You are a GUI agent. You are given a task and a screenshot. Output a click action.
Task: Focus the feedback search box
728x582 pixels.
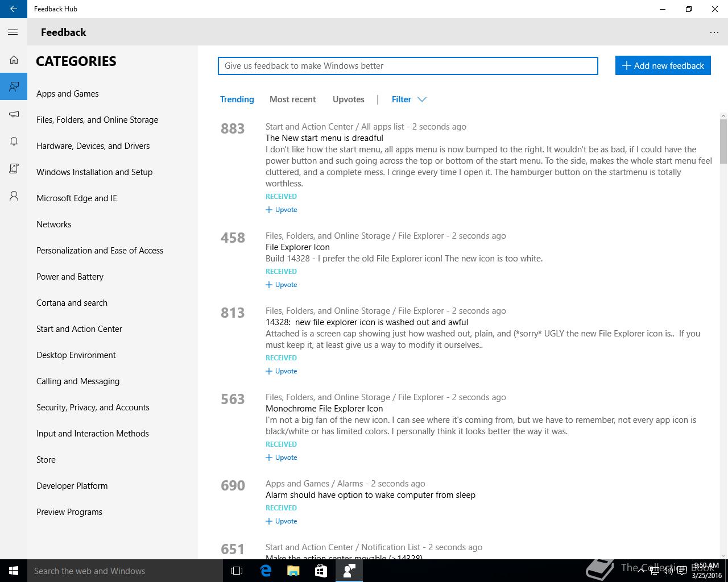coord(408,66)
